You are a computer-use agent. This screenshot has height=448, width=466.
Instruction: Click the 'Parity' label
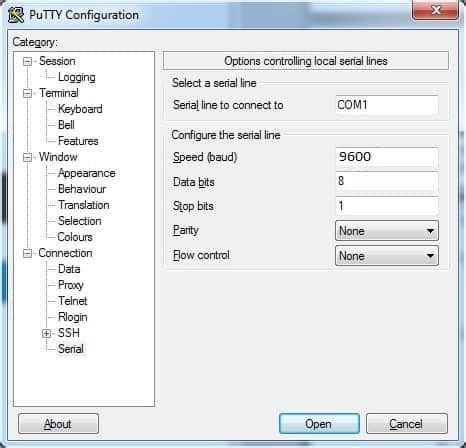pos(186,230)
